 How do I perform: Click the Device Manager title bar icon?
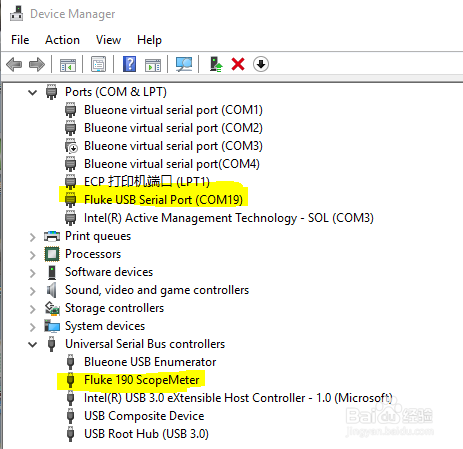[x=16, y=13]
